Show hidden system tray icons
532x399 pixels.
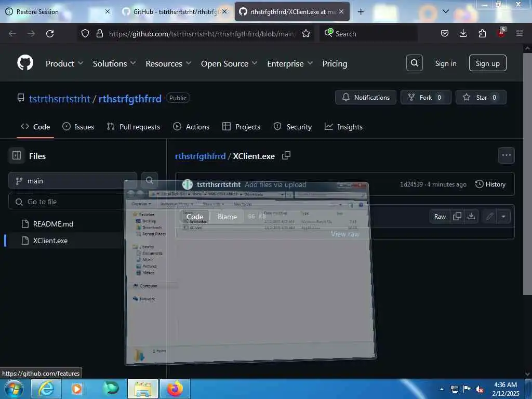[x=442, y=389]
